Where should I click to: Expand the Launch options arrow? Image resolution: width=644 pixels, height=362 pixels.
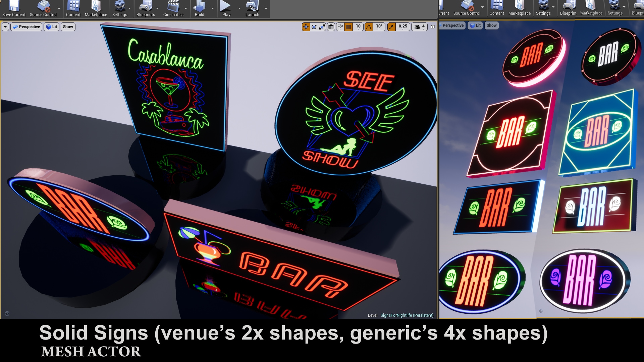pos(266,8)
